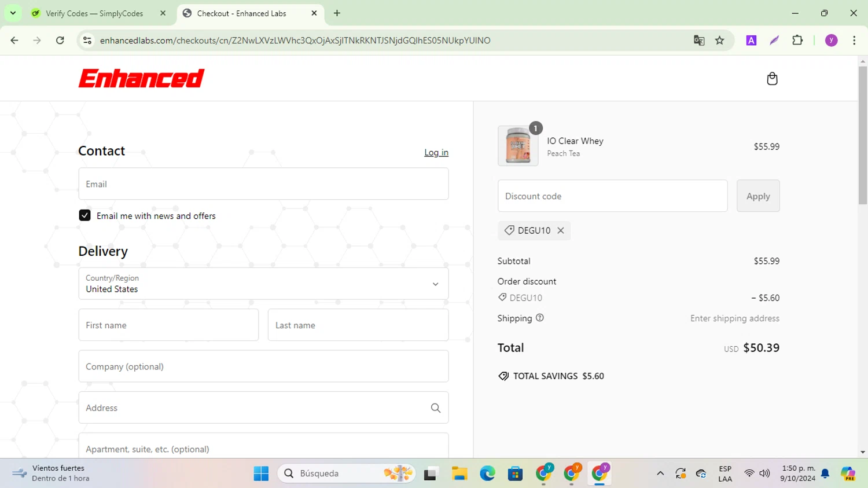868x488 pixels.
Task: Open Copilot Preview from the taskbar
Action: pos(848,474)
